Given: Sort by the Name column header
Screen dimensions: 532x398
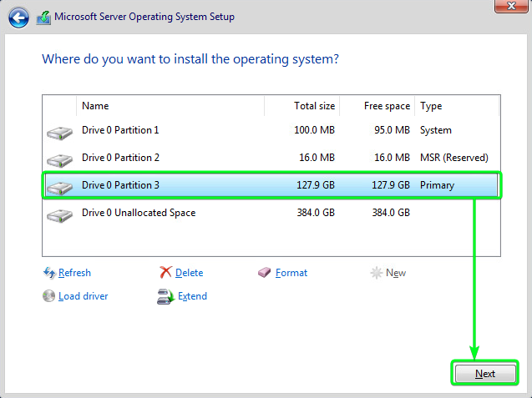Looking at the screenshot, I should pos(170,106).
